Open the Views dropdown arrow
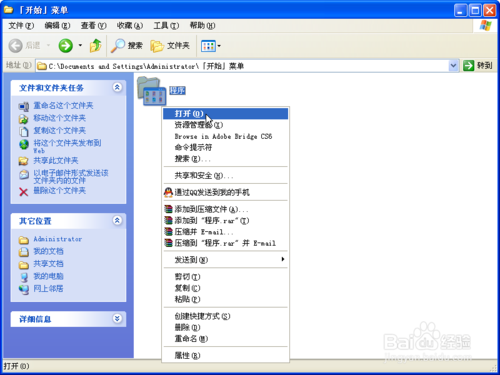 click(219, 46)
